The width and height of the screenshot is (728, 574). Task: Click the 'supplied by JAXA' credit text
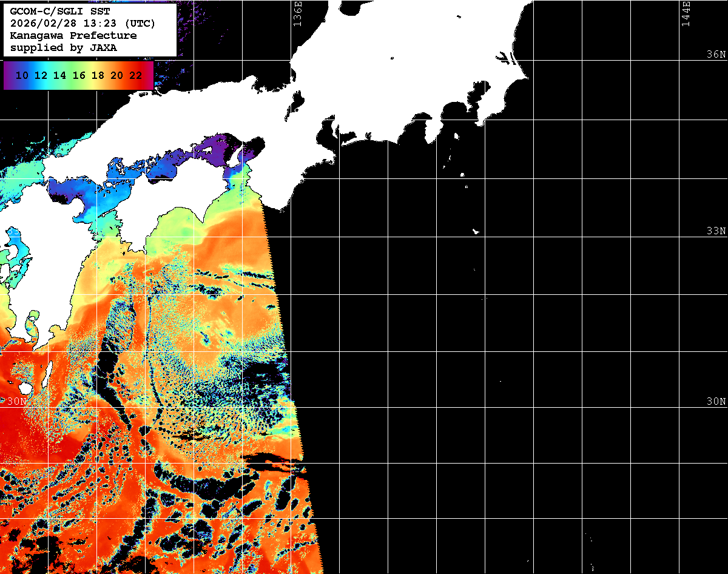[64, 48]
